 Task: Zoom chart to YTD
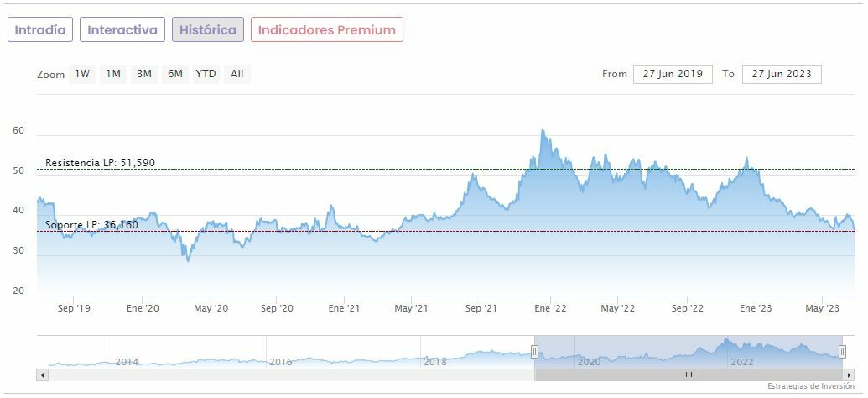pyautogui.click(x=205, y=74)
